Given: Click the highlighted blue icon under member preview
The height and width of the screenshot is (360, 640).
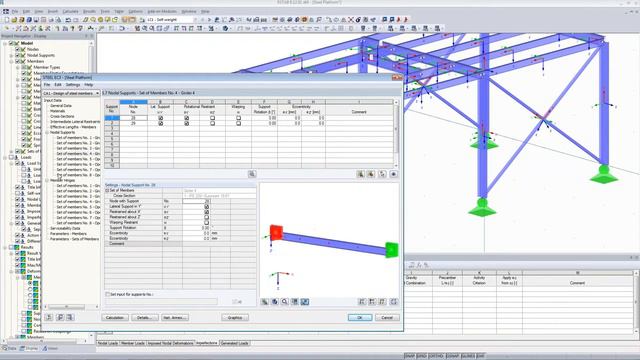Looking at the screenshot, I should point(304,302).
